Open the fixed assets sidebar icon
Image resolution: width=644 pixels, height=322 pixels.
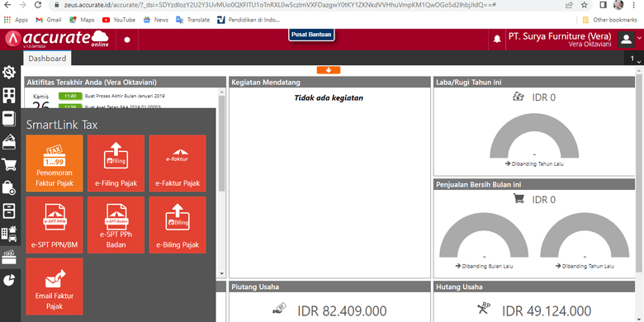click(x=9, y=234)
